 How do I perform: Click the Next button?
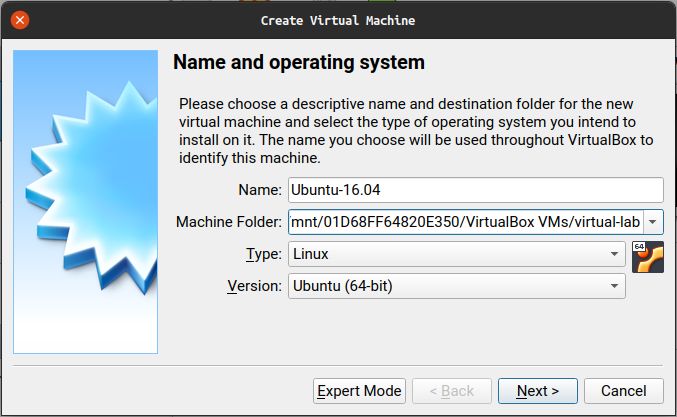pos(538,391)
